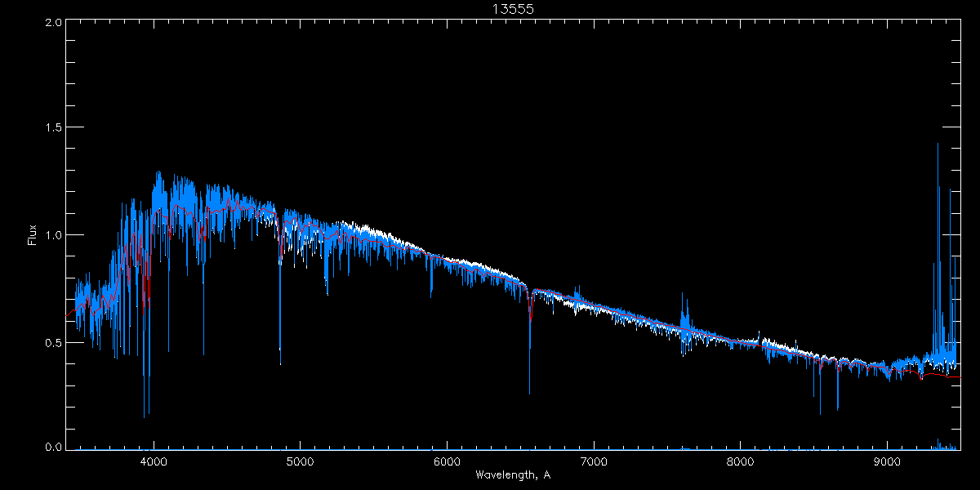
Task: Select the Flux y-axis label
Action: (x=33, y=235)
